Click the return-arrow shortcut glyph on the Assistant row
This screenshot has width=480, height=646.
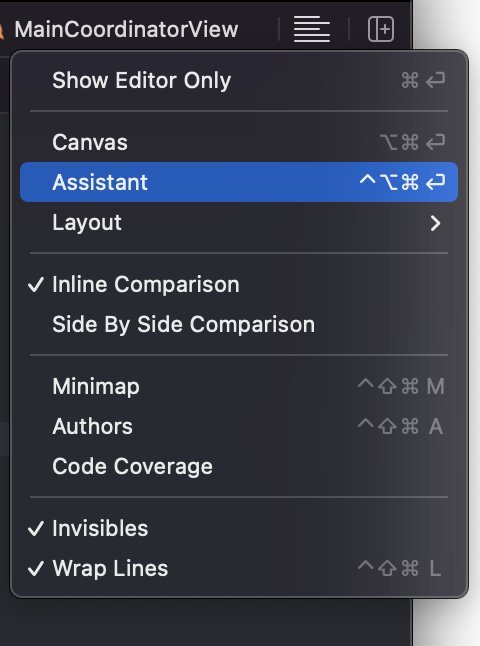[x=436, y=182]
